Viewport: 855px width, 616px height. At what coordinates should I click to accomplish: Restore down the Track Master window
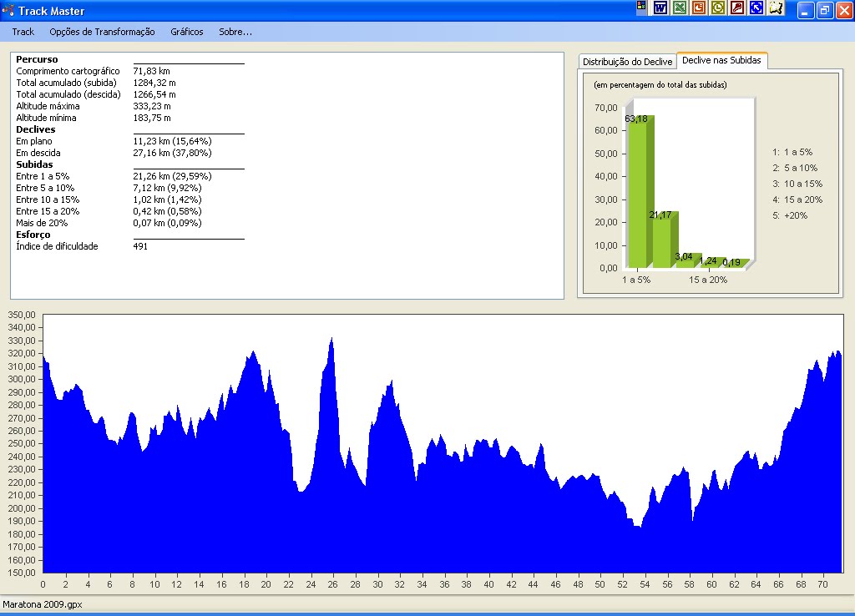tap(824, 10)
